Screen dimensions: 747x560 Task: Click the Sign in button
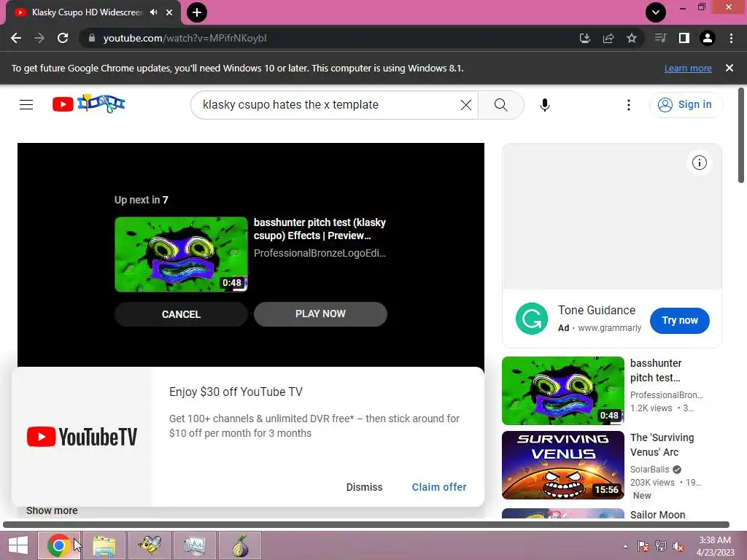[686, 105]
